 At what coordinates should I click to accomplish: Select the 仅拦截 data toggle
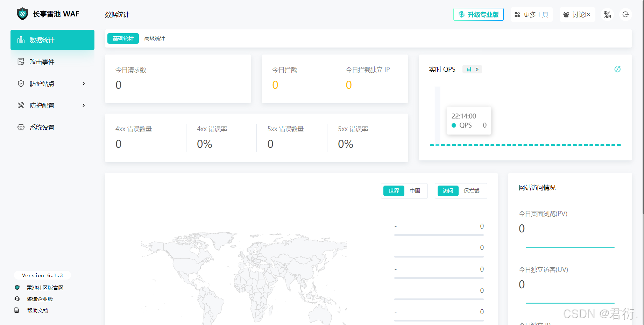pos(472,191)
